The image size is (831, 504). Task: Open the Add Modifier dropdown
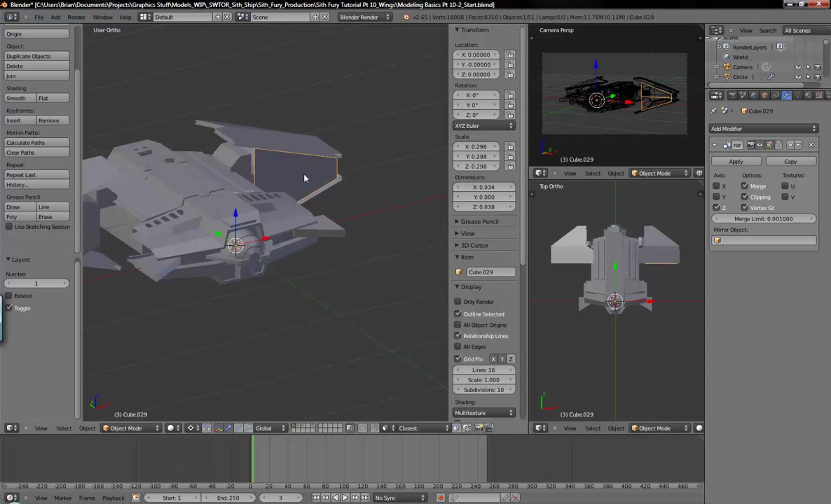point(763,129)
